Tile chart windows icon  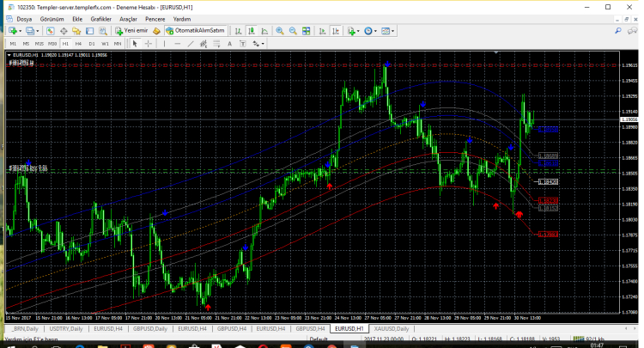(306, 31)
